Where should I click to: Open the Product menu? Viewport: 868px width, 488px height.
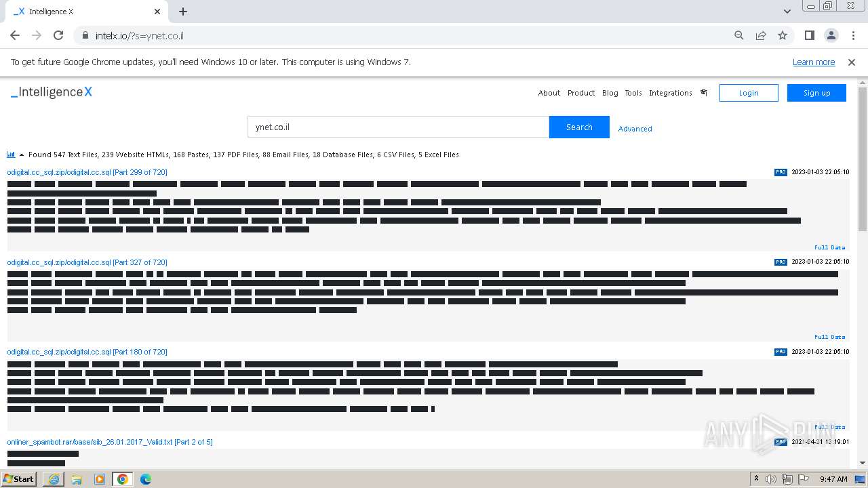tap(581, 93)
